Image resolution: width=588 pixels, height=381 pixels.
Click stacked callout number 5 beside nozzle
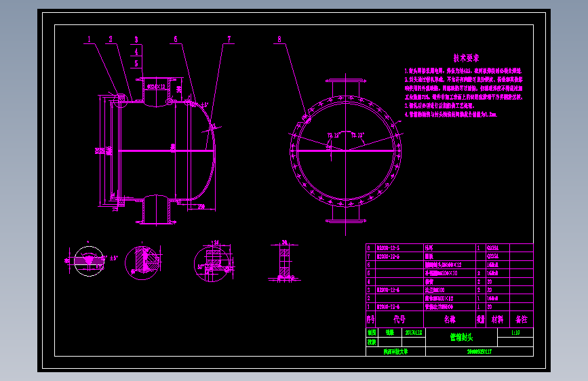pyautogui.click(x=136, y=63)
